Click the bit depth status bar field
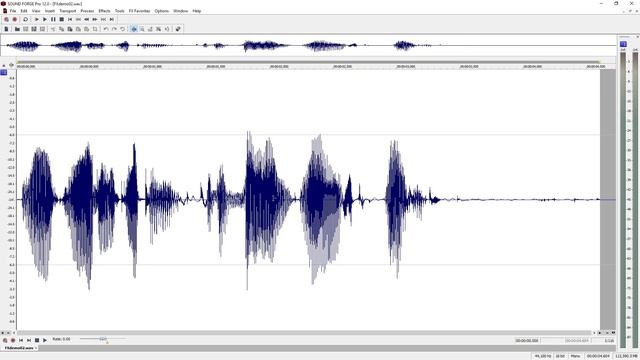 tap(560, 356)
